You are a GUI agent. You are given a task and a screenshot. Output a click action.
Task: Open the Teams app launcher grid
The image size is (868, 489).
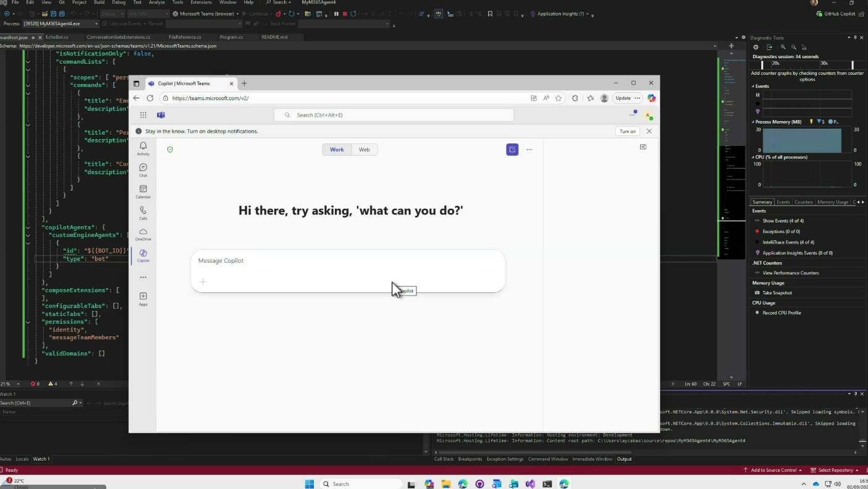(143, 115)
